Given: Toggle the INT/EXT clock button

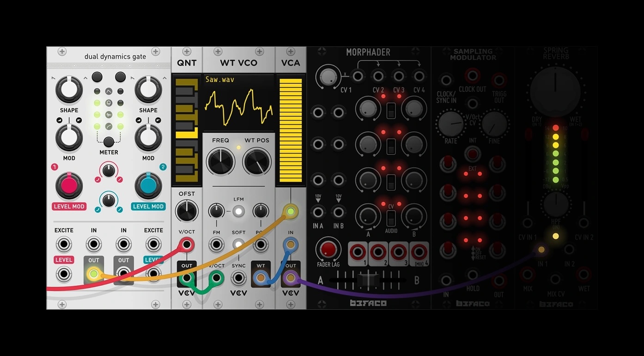Looking at the screenshot, I should 472,153.
